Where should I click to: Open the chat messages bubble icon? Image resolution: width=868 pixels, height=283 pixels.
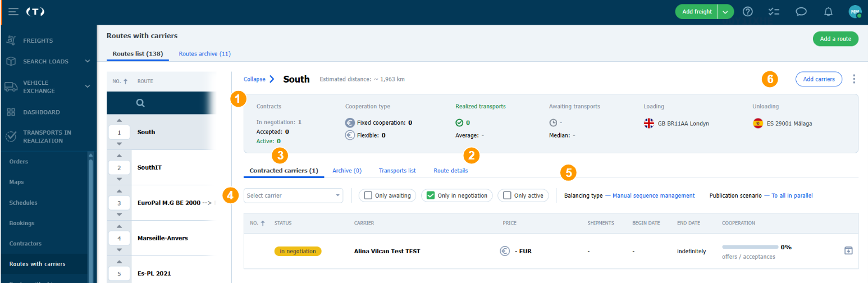(x=801, y=12)
